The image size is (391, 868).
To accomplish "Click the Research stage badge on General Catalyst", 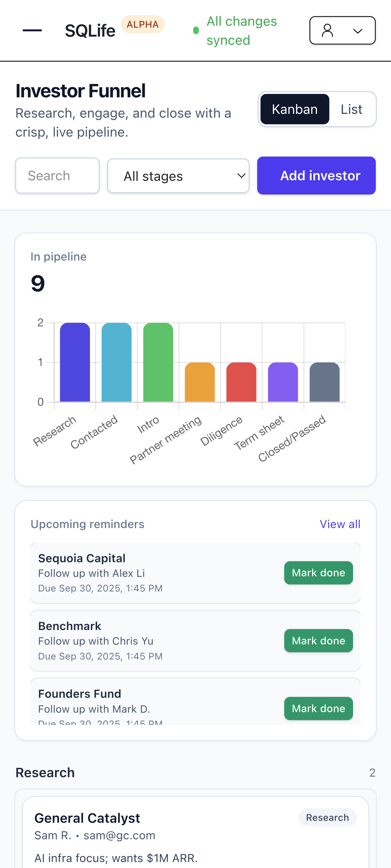I will tap(327, 818).
